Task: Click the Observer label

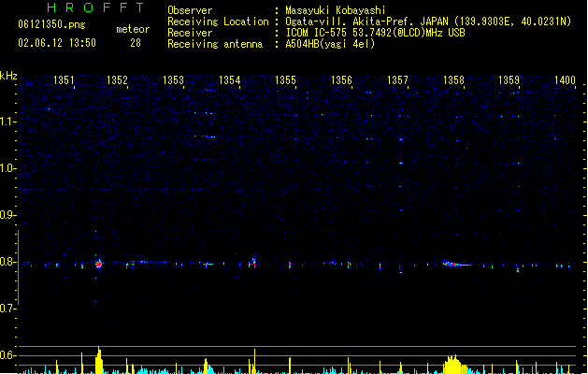Action: pos(190,10)
